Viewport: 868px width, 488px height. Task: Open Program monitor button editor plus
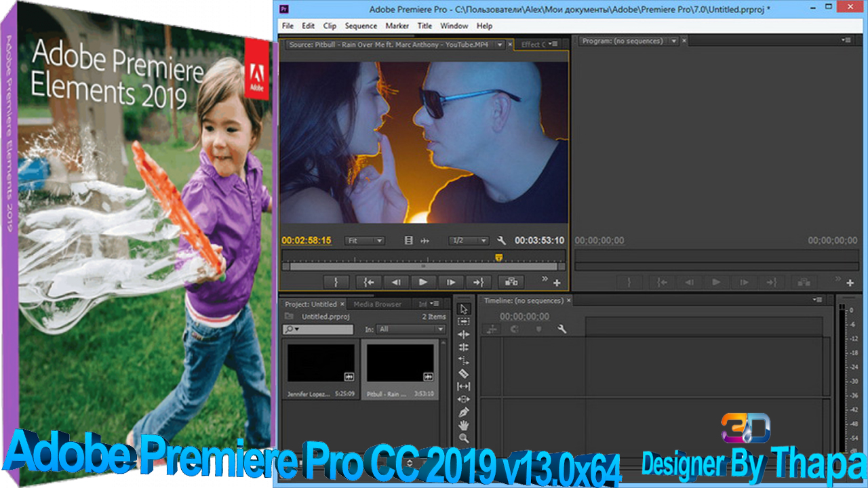pos(850,283)
